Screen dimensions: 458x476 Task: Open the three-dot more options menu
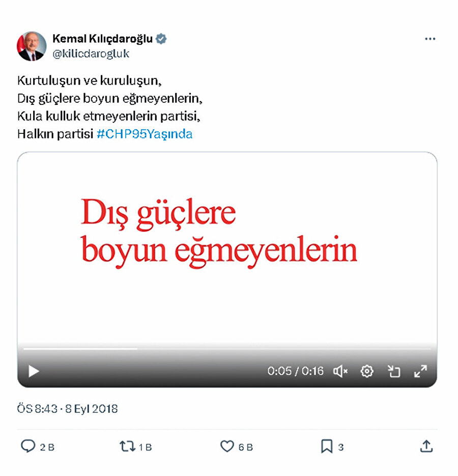click(x=430, y=39)
